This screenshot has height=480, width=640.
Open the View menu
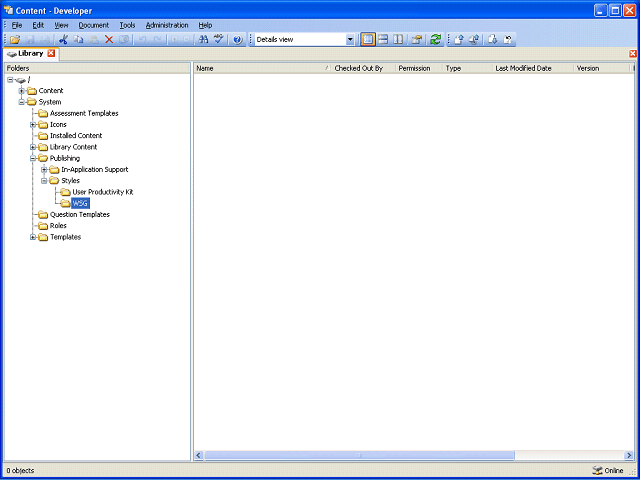click(x=61, y=25)
